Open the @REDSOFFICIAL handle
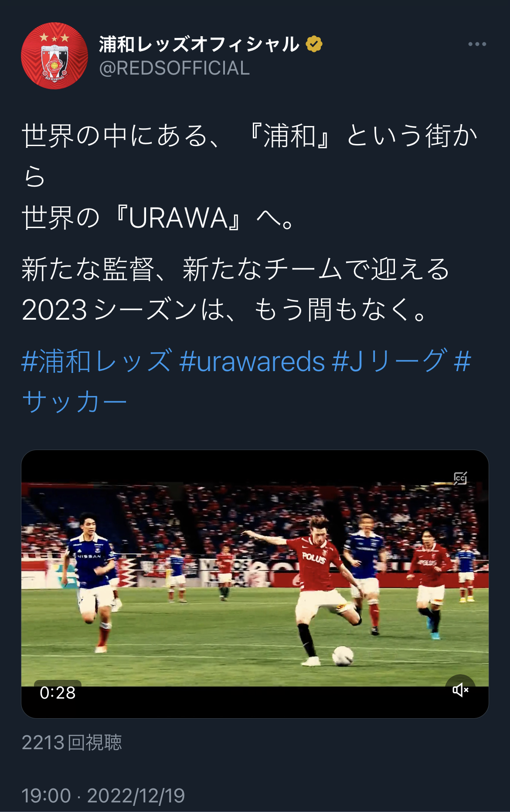 click(174, 68)
